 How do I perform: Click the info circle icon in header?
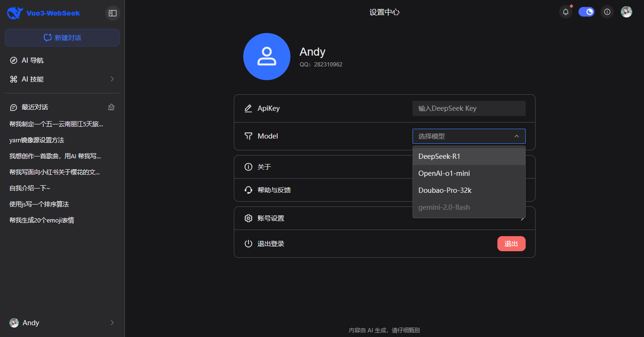tap(607, 12)
